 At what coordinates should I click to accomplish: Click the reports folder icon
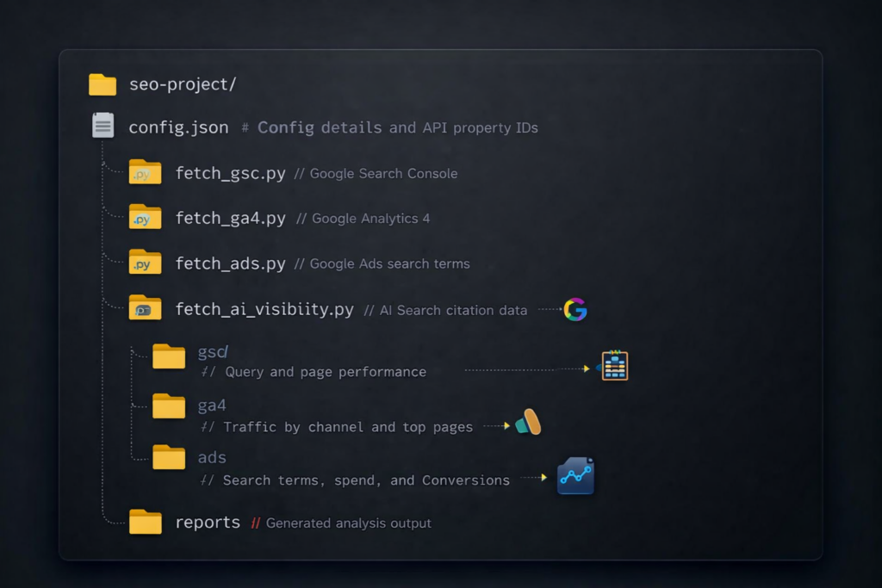pyautogui.click(x=146, y=522)
